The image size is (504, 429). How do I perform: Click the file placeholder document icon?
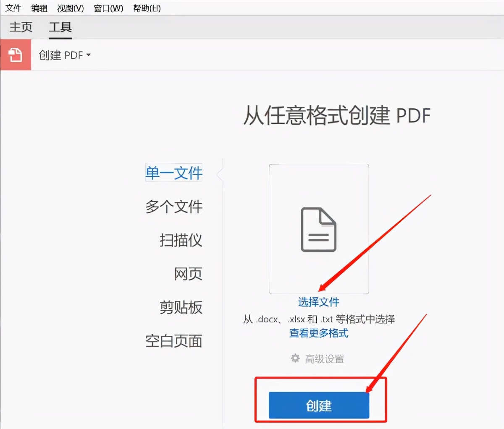(318, 229)
